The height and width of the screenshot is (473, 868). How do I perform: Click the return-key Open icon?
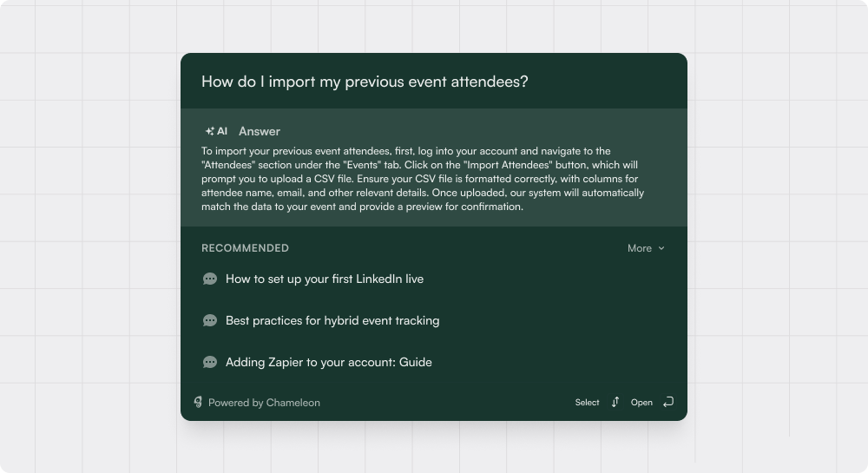[668, 402]
